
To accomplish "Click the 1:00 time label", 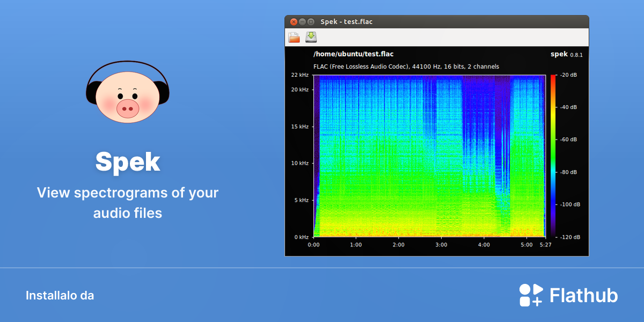I will click(356, 245).
